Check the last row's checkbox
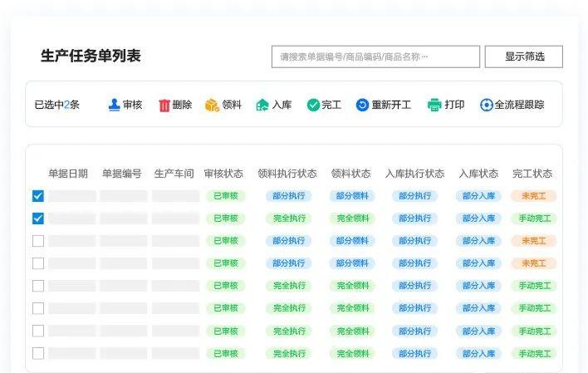The width and height of the screenshot is (588, 373). [38, 354]
